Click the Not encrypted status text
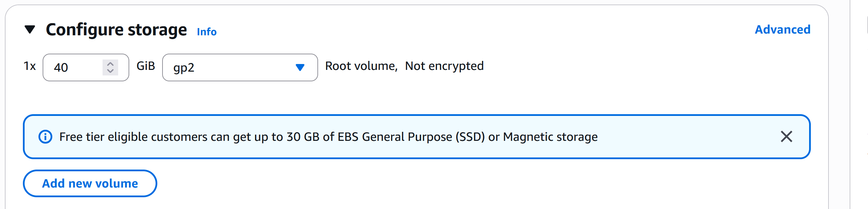Viewport: 868px width, 209px height. 444,66
